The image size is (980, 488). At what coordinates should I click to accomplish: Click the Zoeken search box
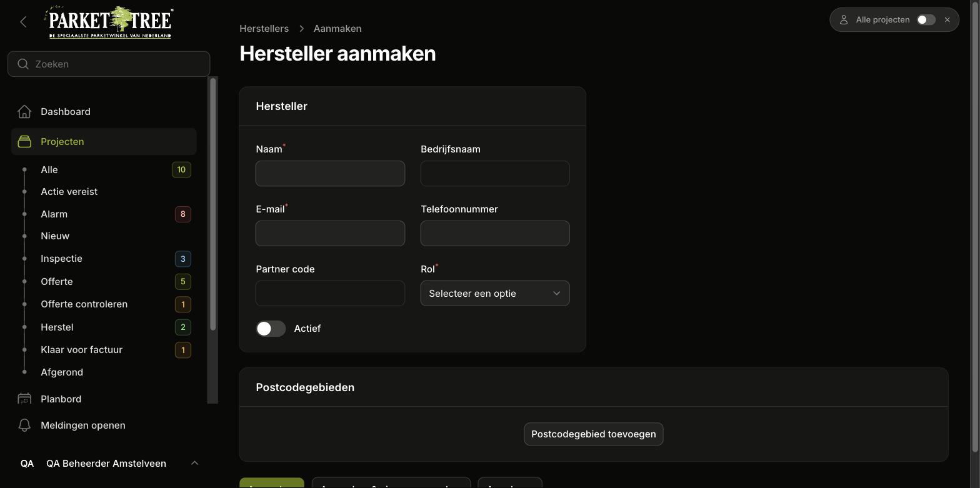point(109,64)
